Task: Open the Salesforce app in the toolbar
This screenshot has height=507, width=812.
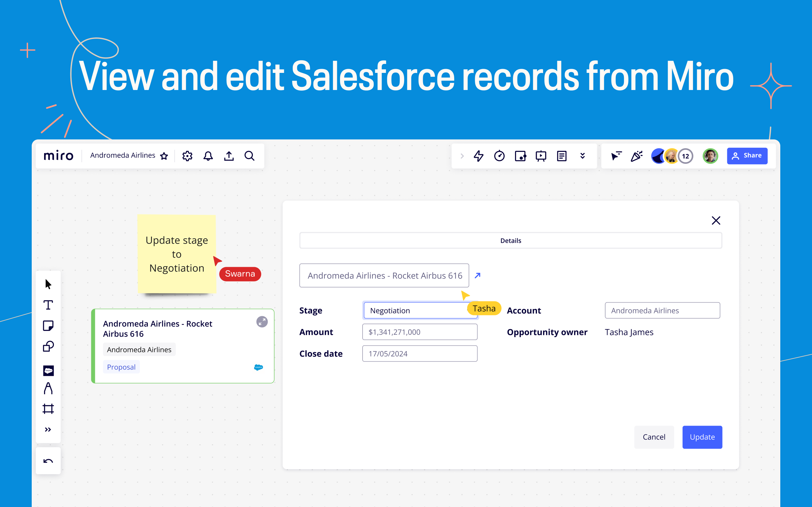Action: (48, 370)
